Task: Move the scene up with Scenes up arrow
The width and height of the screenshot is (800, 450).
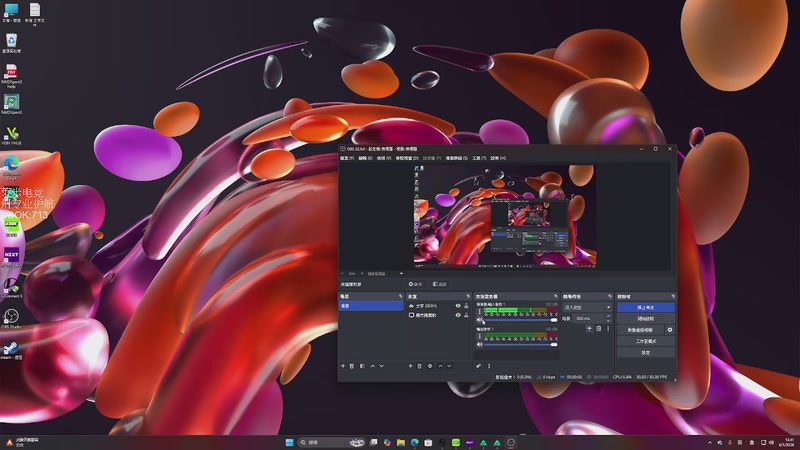Action: click(x=372, y=366)
